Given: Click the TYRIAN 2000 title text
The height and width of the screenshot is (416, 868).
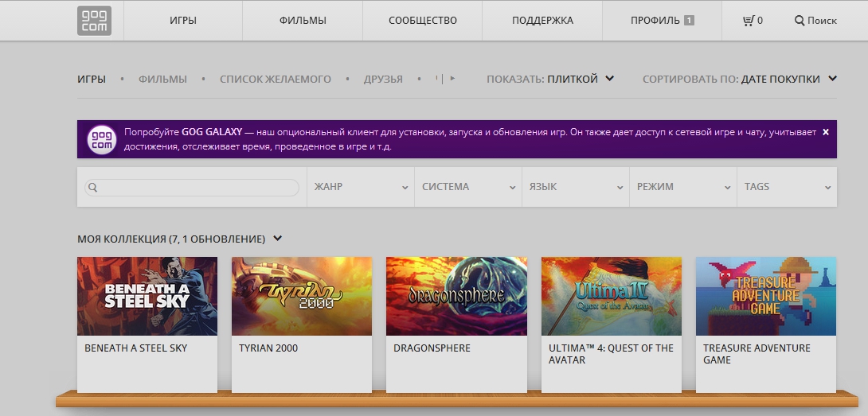Looking at the screenshot, I should [268, 348].
